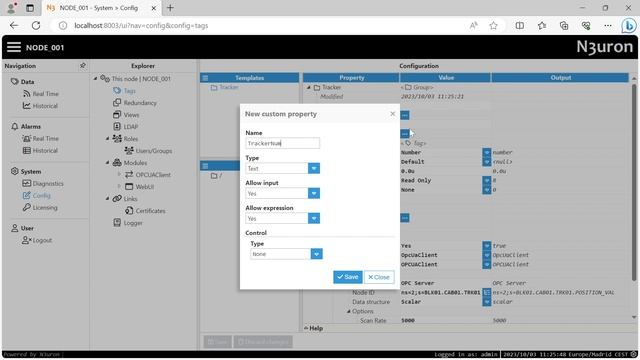The image size is (640, 360).
Task: Collapse the Links tree node
Action: (107, 199)
